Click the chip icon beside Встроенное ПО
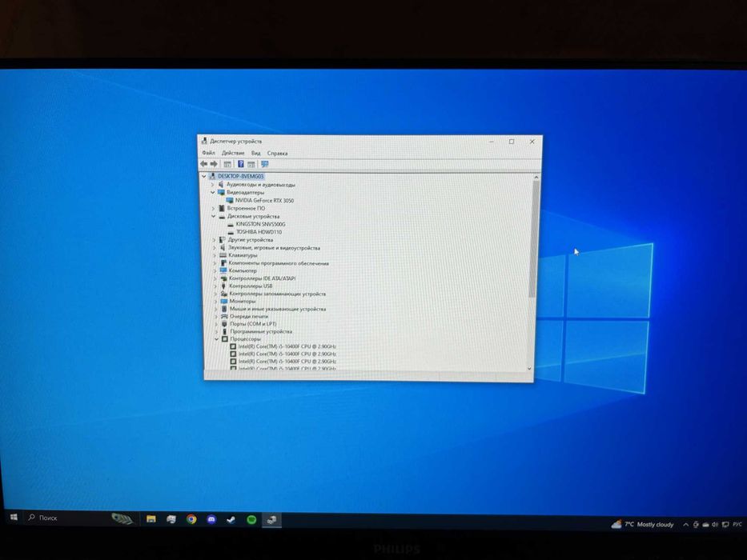 click(x=222, y=208)
